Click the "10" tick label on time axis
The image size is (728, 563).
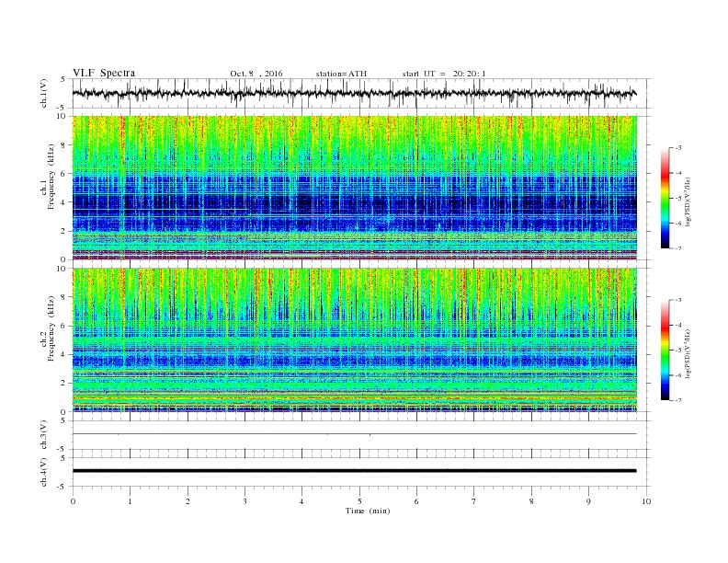point(646,501)
